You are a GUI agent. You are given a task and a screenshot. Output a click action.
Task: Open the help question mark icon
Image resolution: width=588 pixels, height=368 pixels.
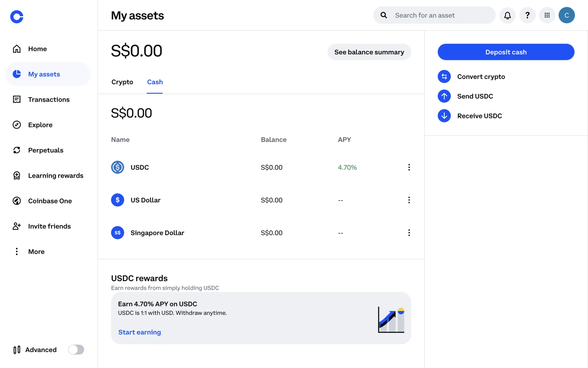click(527, 15)
